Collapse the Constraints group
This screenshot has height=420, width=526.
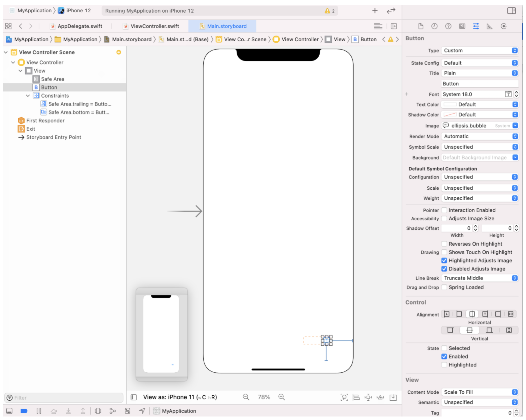pyautogui.click(x=28, y=96)
